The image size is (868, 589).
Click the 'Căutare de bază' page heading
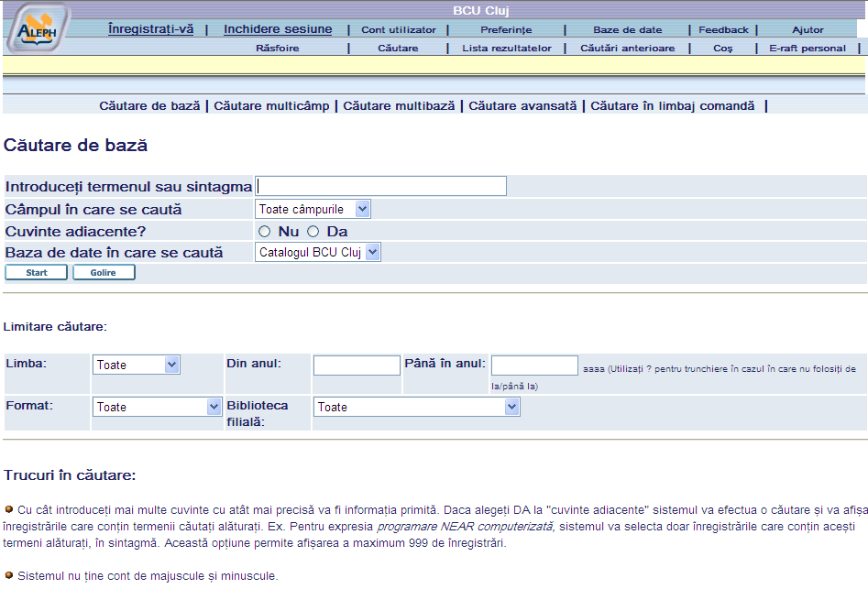click(76, 145)
